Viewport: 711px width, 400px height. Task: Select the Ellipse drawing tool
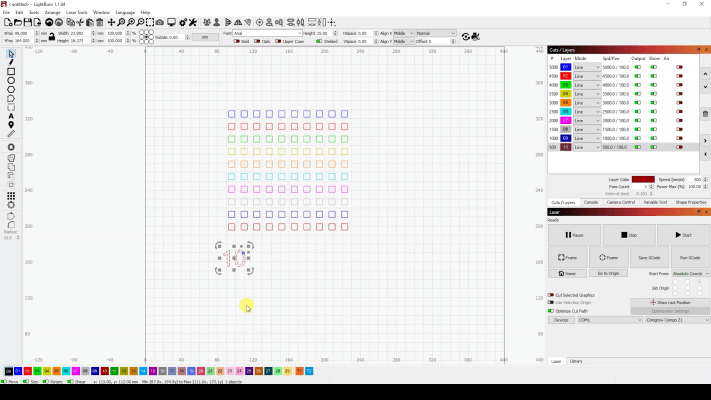(x=11, y=81)
